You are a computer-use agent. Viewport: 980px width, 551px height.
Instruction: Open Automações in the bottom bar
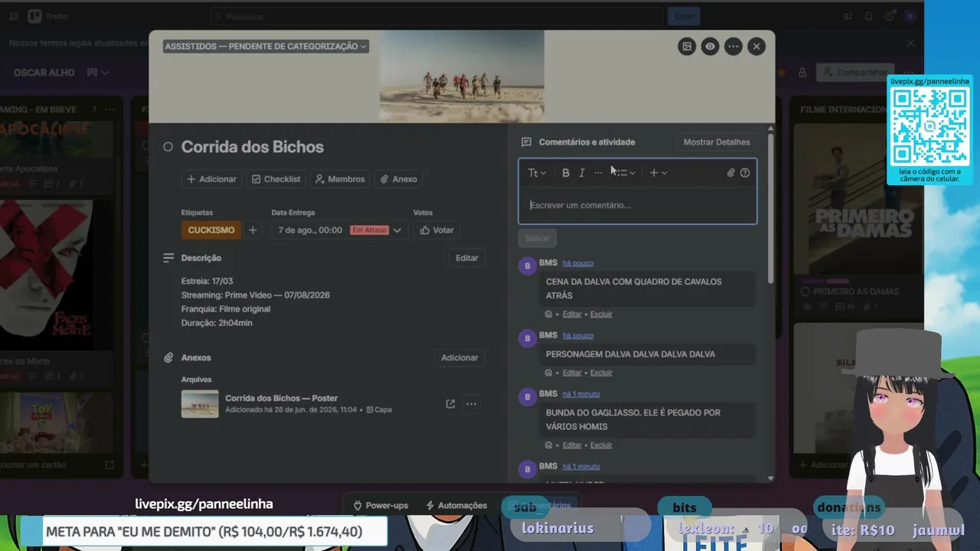[456, 506]
